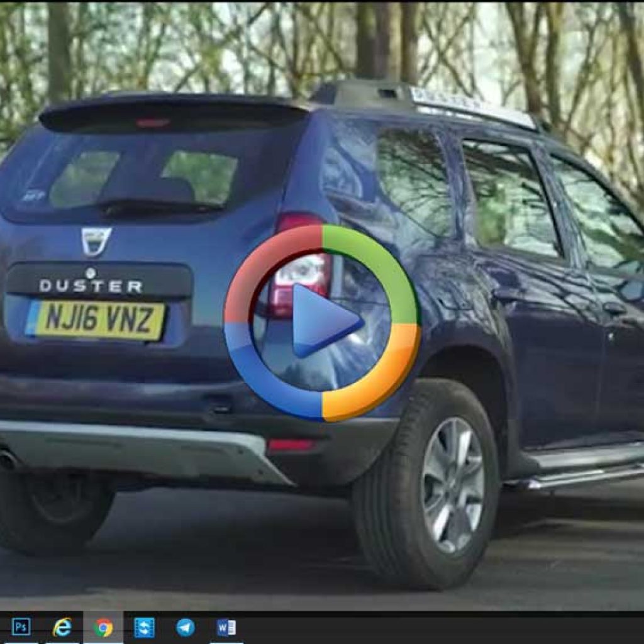Click the blue play triangle on the video

click(x=325, y=321)
